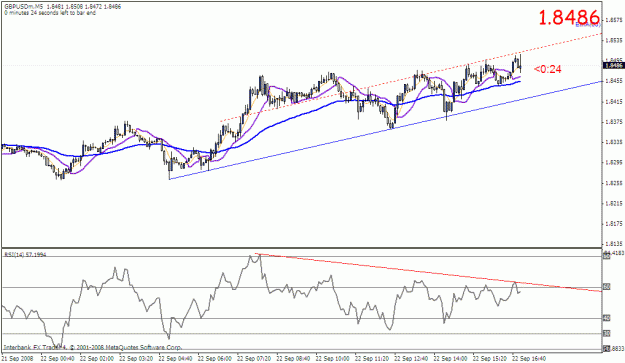Image resolution: width=625 pixels, height=363 pixels.
Task: Click the small blue EMA label under price
Action: coord(588,25)
